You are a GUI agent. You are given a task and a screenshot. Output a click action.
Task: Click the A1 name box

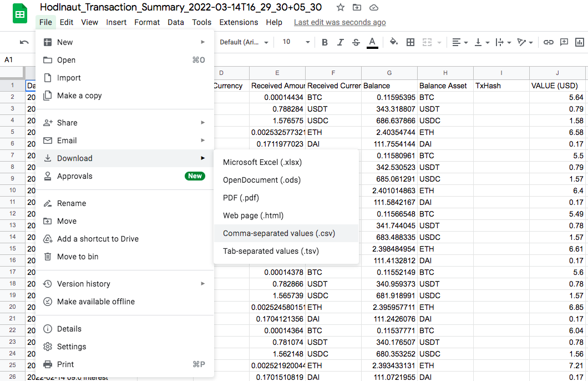point(18,59)
